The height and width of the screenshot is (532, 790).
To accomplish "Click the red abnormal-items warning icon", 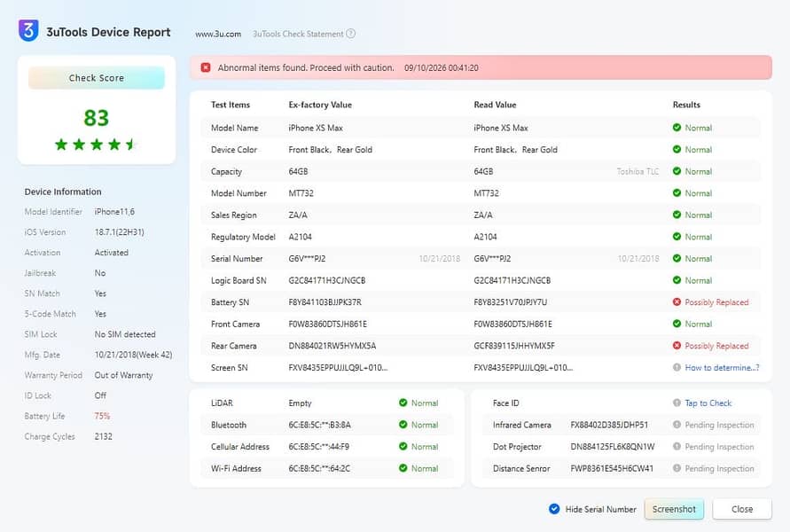I will point(206,67).
